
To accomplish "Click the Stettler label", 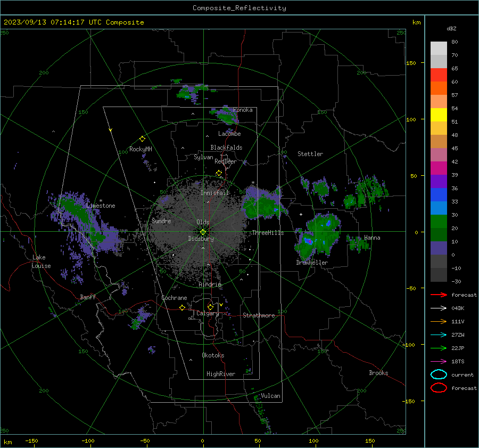I will point(310,154).
